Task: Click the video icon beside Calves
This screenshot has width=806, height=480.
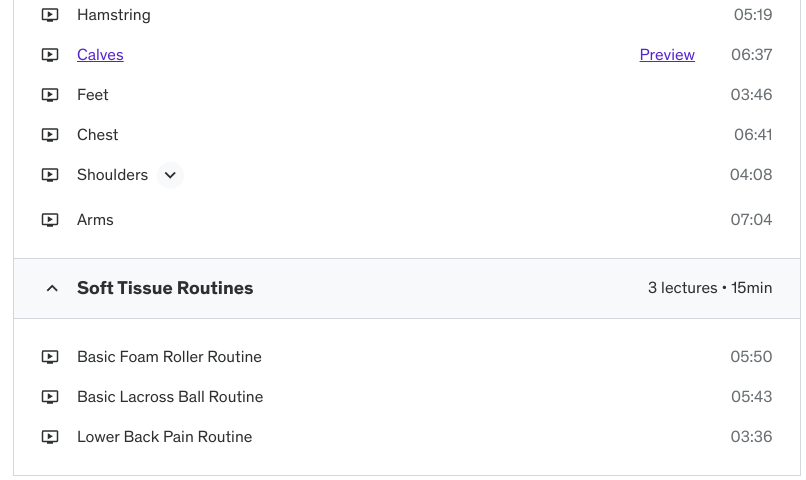Action: 50,55
